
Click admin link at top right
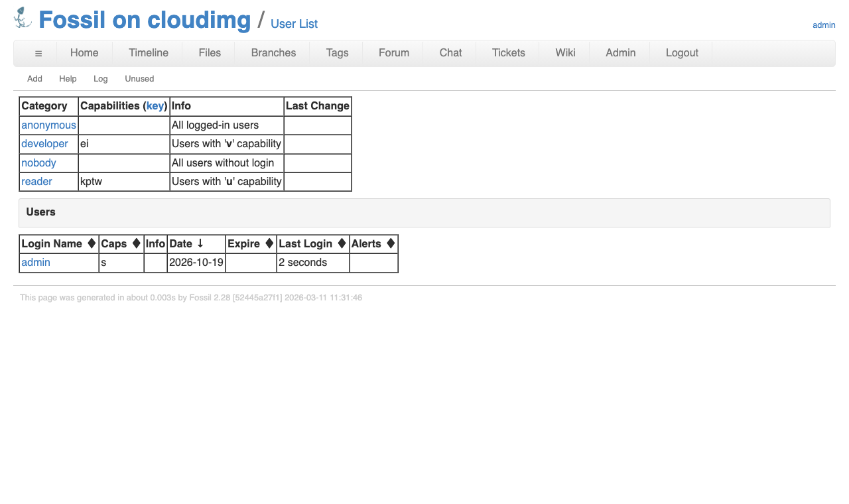(824, 25)
